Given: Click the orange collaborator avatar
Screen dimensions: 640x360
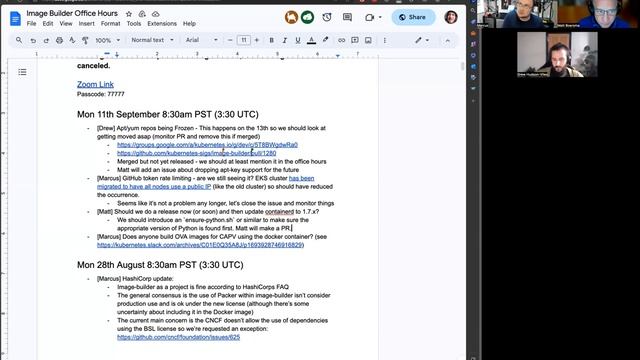Looking at the screenshot, I should (x=291, y=17).
